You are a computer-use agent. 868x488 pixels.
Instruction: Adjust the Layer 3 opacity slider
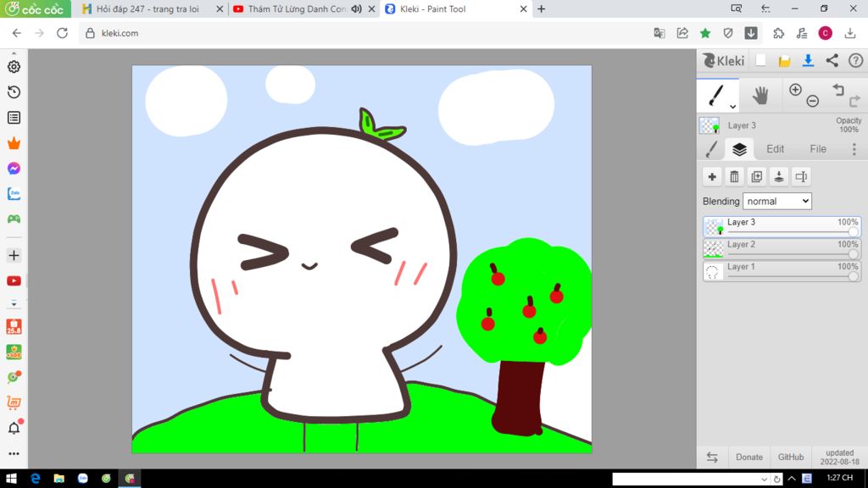pyautogui.click(x=793, y=232)
